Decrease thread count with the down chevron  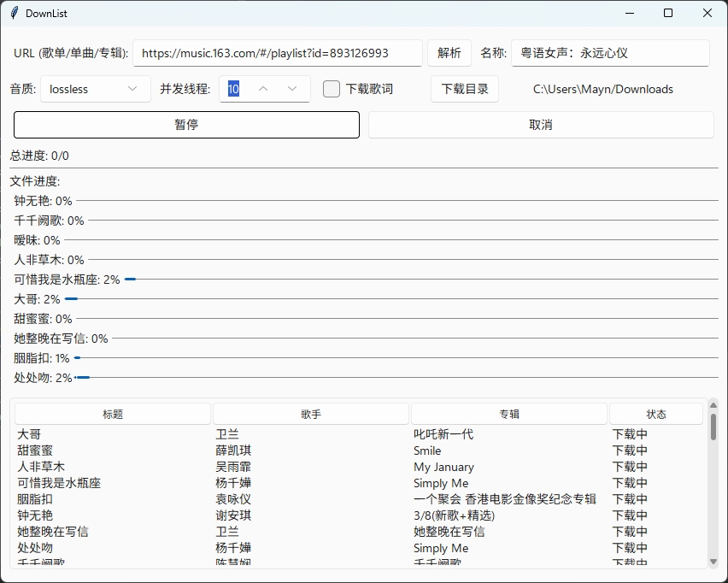[x=291, y=89]
